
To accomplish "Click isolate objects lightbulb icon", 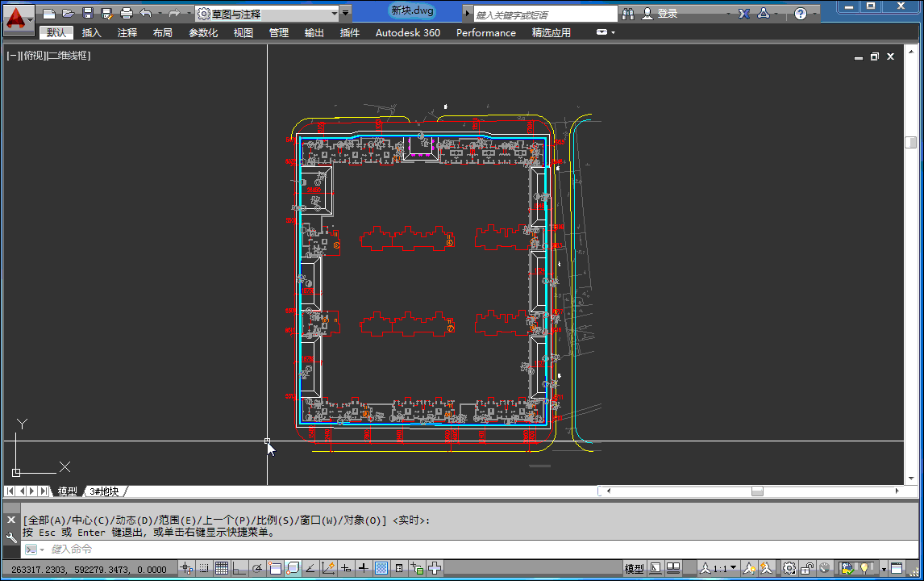I will click(x=864, y=569).
